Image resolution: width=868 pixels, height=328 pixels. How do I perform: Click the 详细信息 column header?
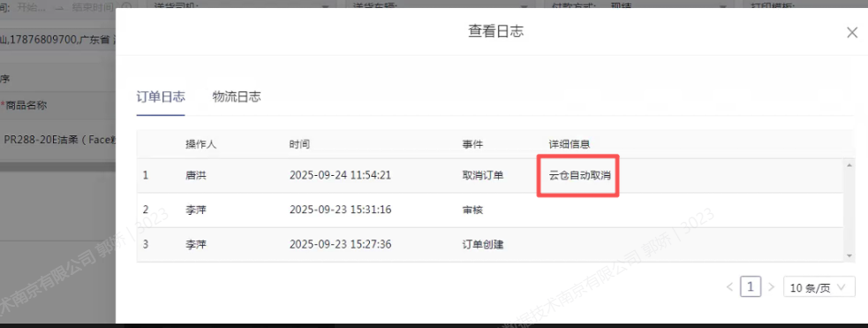[569, 144]
